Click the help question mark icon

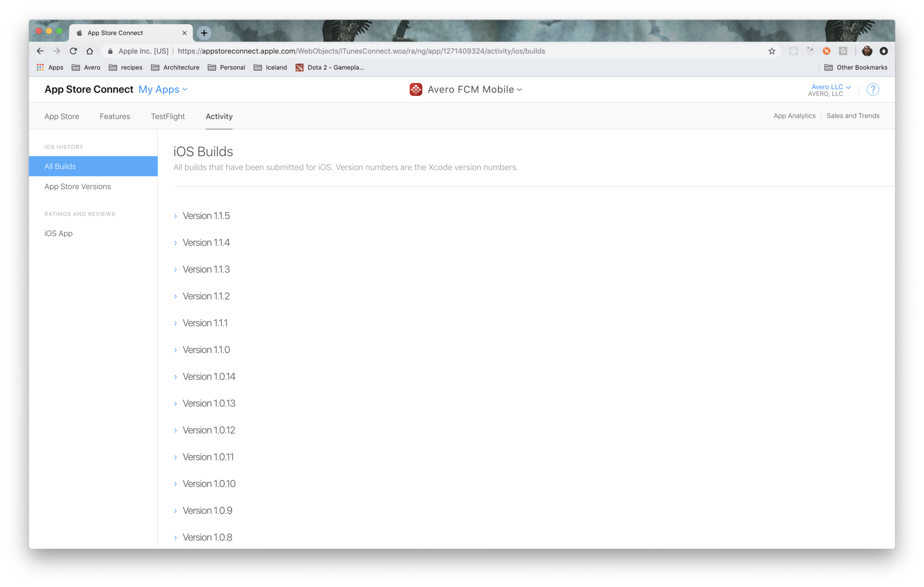tap(872, 90)
